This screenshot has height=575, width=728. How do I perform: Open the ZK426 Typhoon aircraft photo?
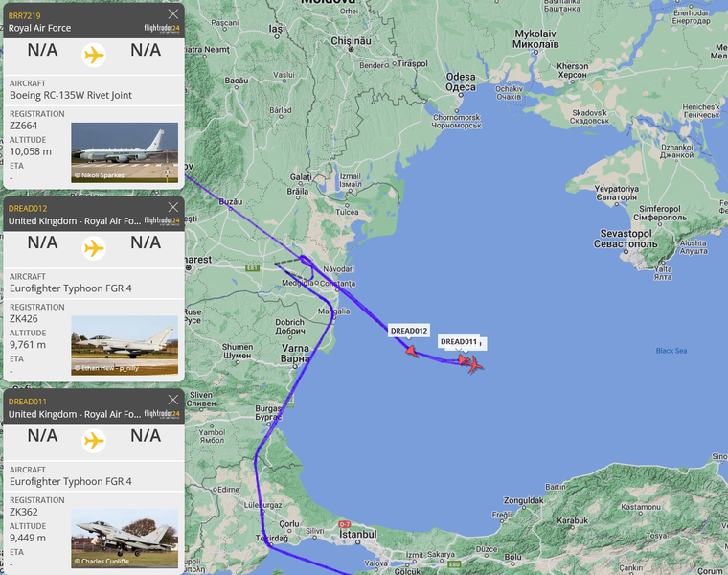tap(125, 346)
